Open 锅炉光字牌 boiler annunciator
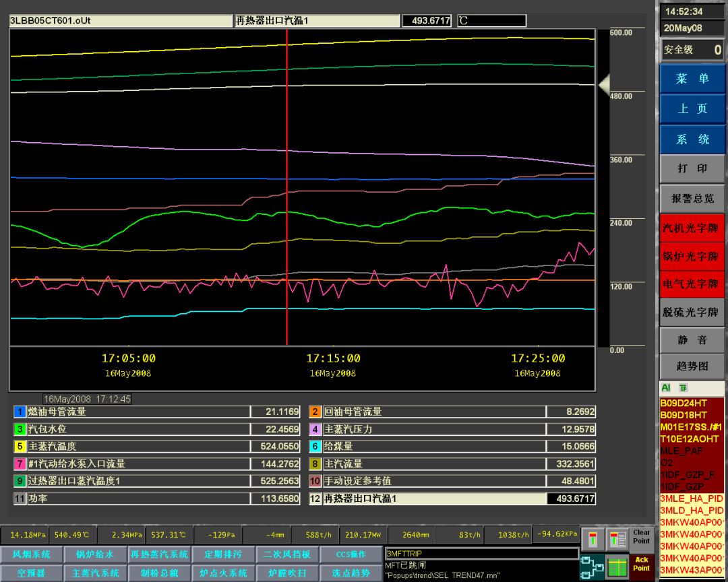The height and width of the screenshot is (582, 728). [x=692, y=256]
